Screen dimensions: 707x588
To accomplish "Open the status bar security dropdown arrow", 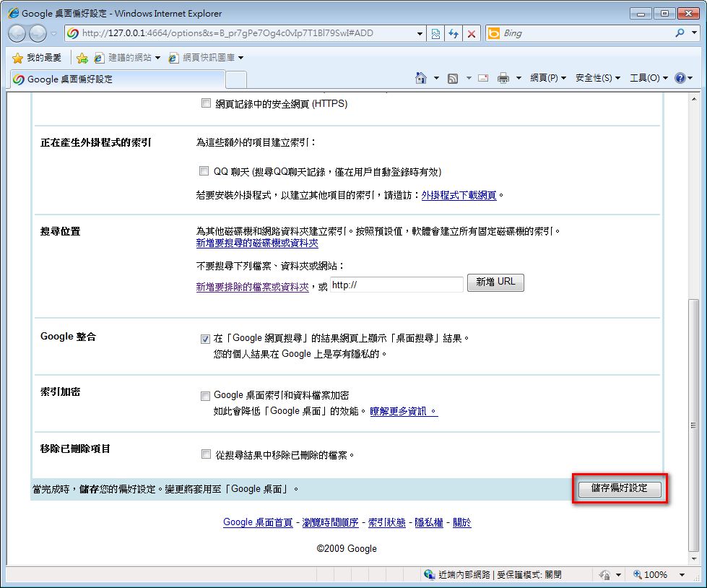I will click(618, 575).
